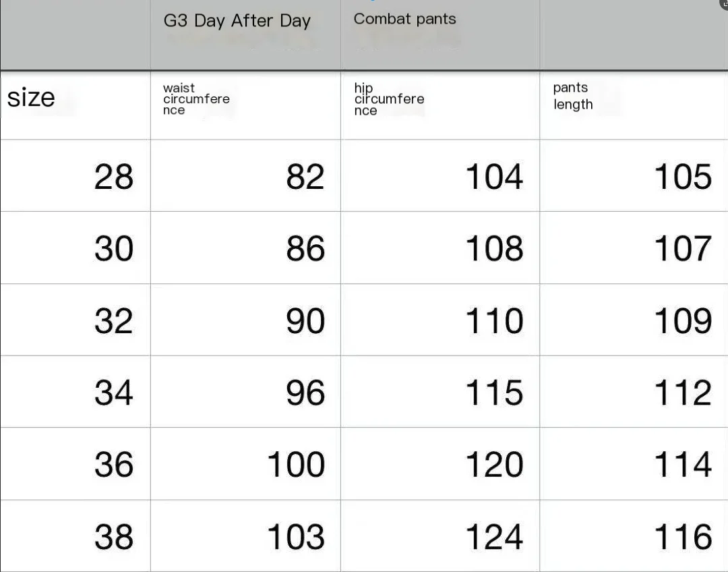This screenshot has width=728, height=572.
Task: Click the size column header
Action: (75, 105)
